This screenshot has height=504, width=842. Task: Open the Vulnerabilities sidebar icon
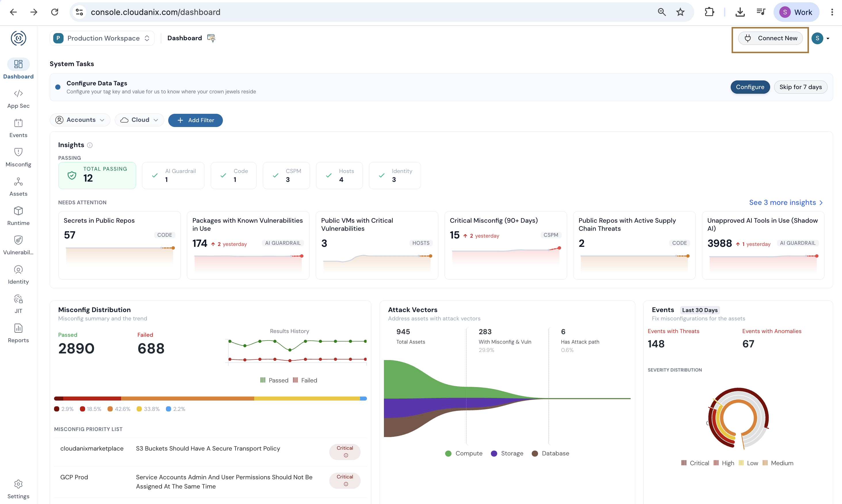(18, 240)
